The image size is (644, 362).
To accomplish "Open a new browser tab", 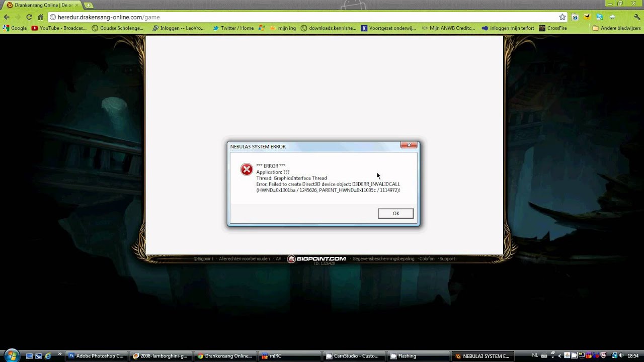I will (89, 5).
